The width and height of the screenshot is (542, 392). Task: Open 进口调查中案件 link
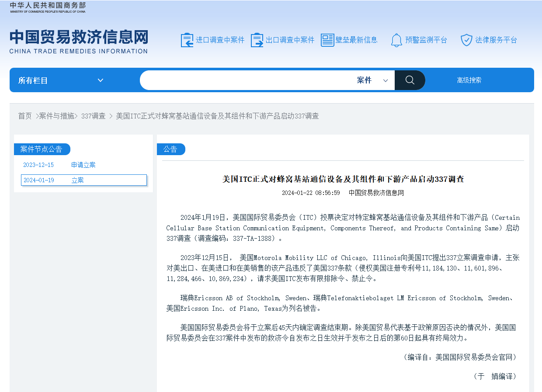pos(220,40)
